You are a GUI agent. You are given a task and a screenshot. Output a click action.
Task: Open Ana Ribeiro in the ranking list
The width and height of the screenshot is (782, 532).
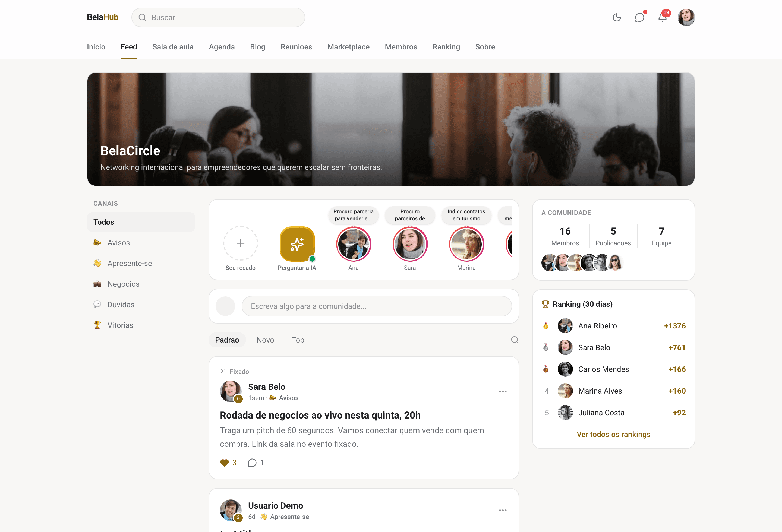[613, 325]
